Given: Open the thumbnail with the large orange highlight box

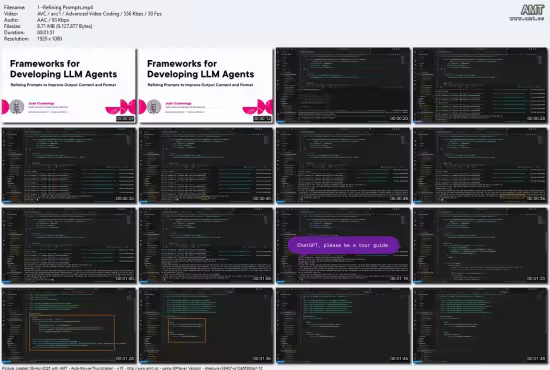Looking at the screenshot, I should click(x=68, y=325).
